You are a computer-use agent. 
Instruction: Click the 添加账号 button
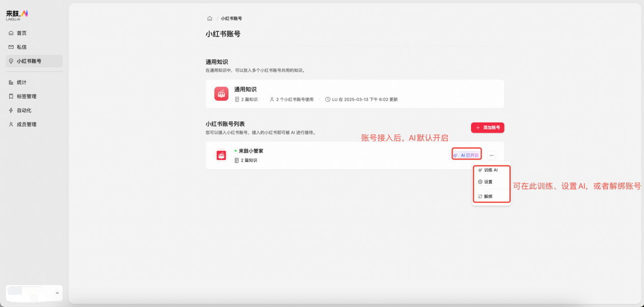point(487,128)
